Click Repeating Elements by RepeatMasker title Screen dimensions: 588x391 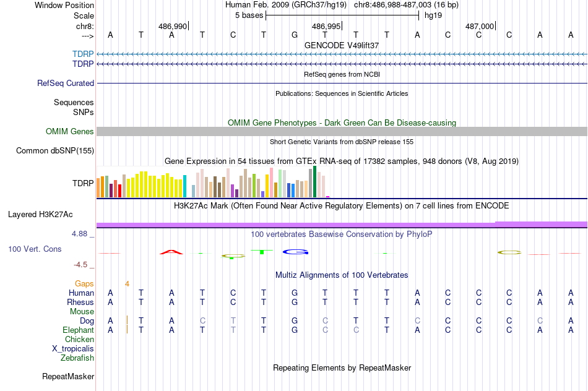342,367
